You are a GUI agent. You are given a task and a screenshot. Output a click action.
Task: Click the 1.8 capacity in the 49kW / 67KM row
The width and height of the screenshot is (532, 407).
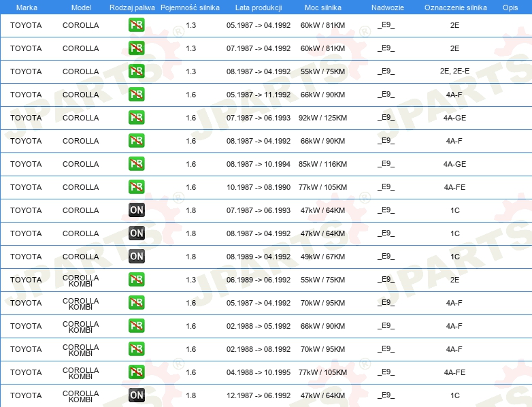[190, 257]
